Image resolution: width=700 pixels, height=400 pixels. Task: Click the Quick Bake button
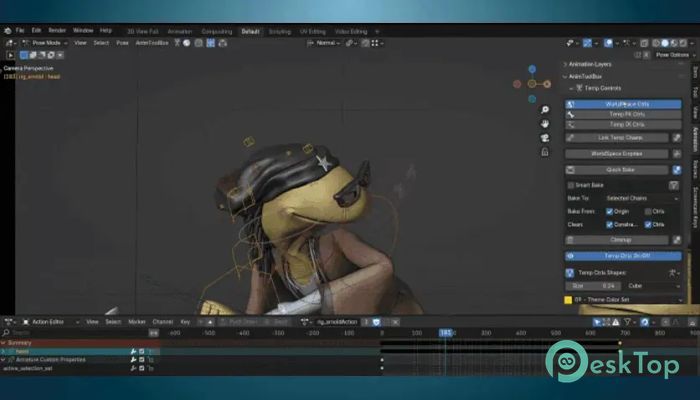[x=617, y=170]
